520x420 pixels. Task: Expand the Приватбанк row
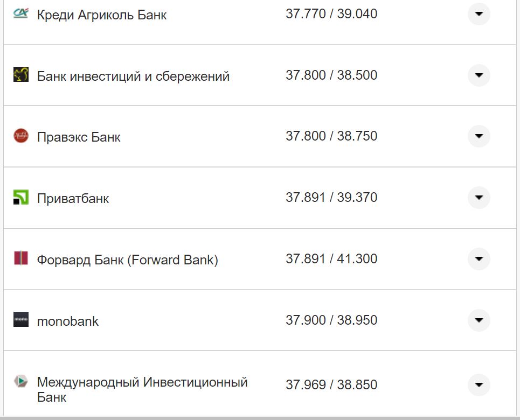(479, 198)
